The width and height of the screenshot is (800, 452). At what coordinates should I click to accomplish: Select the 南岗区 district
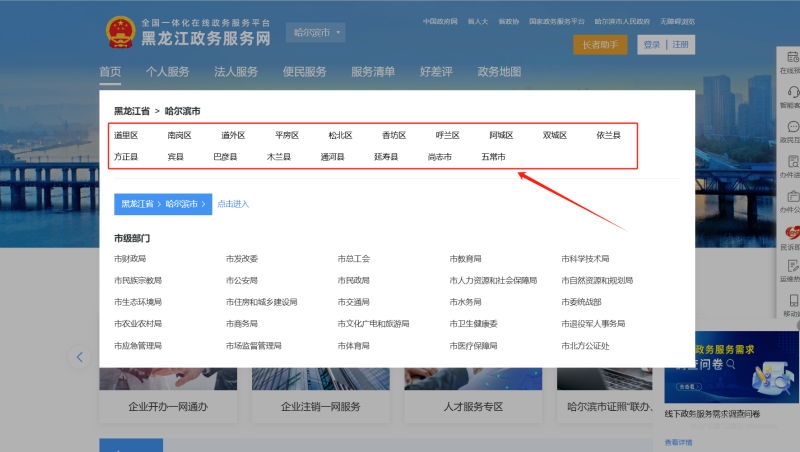pyautogui.click(x=180, y=135)
